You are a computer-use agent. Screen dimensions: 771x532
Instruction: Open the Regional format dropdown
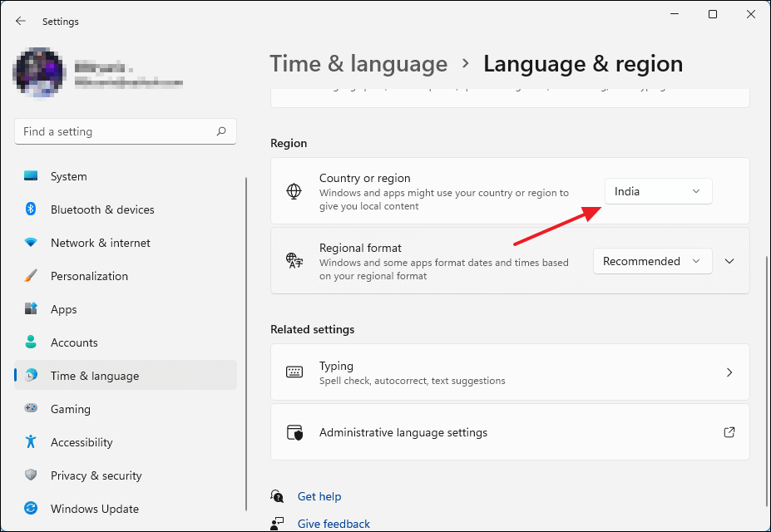(x=652, y=261)
